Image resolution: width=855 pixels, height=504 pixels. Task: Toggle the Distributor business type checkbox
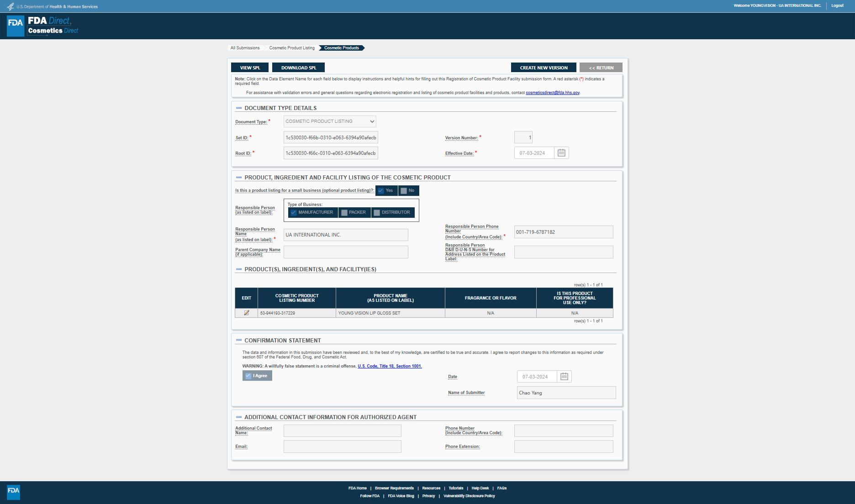coord(393,212)
